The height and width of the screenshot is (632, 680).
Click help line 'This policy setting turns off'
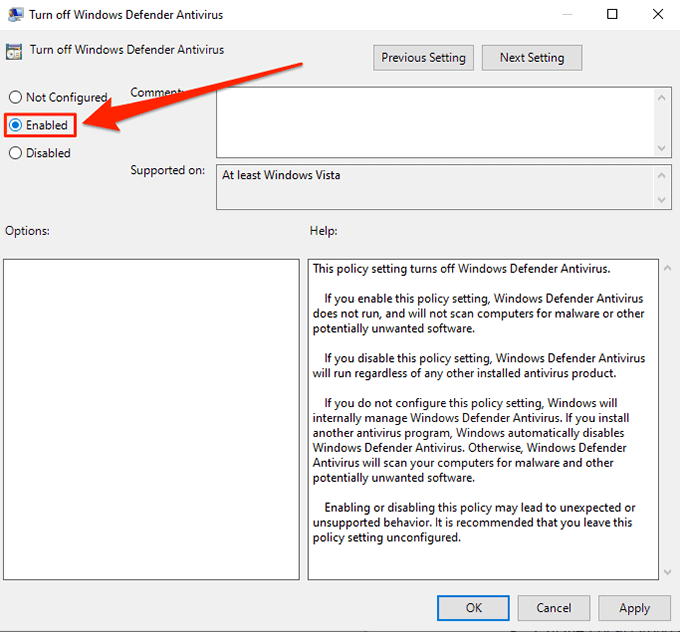461,269
